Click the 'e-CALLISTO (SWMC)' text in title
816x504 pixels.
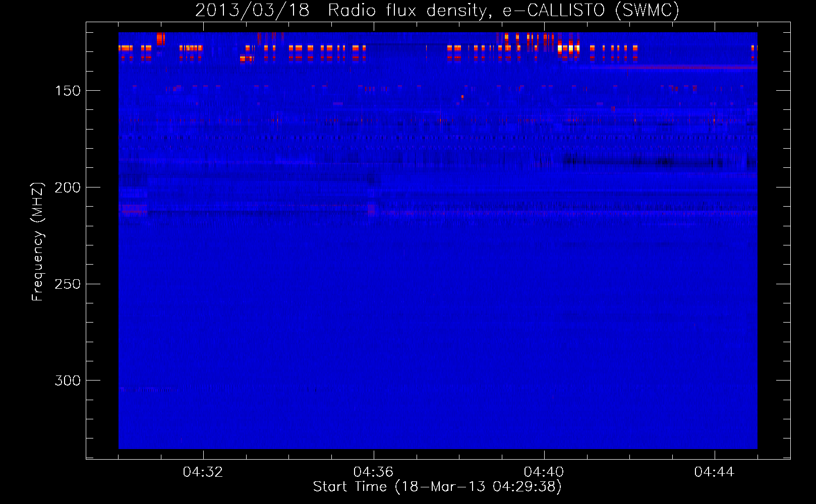591,11
